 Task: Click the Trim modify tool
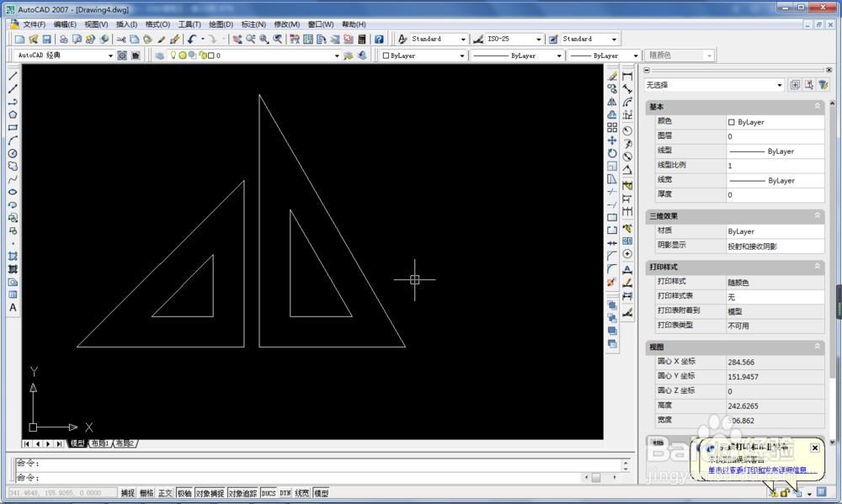[x=612, y=192]
